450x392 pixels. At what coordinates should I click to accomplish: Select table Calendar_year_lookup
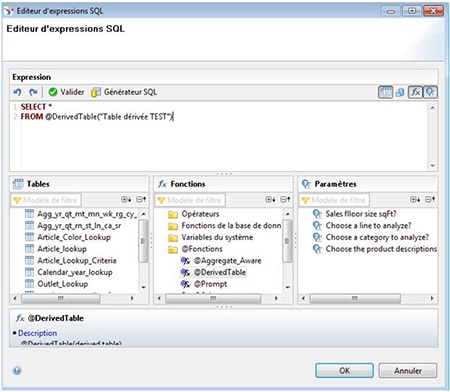[x=75, y=272]
